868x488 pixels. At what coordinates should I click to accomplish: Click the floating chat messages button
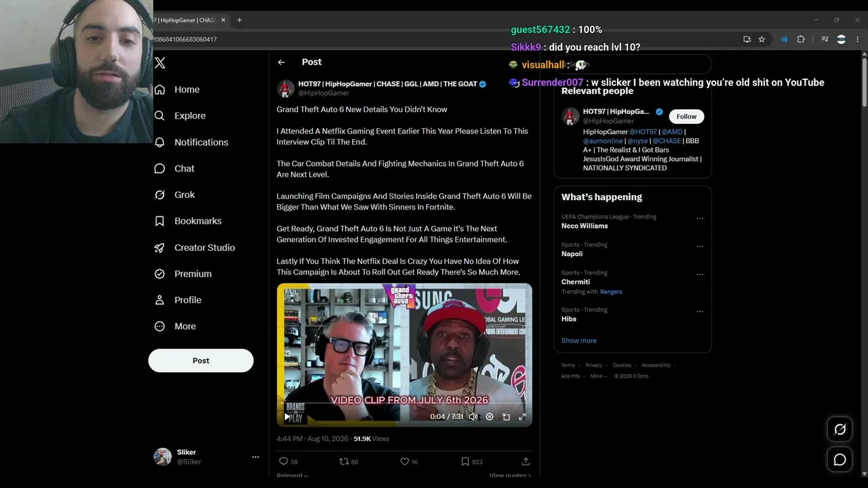840,460
